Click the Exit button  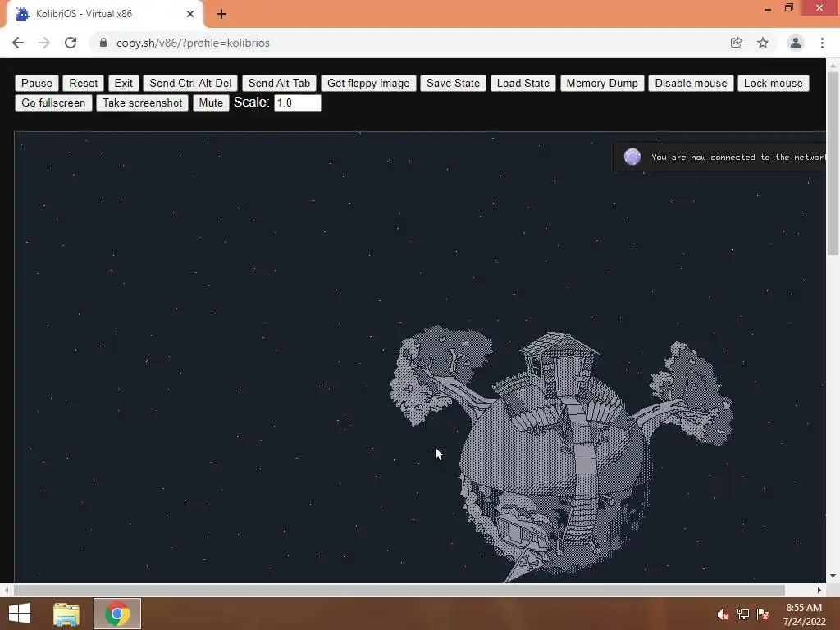click(x=123, y=83)
